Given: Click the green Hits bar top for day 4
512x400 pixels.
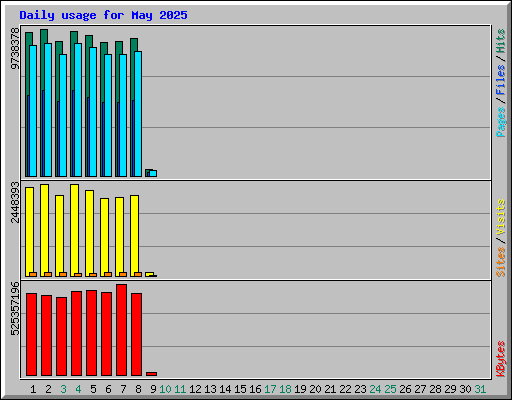Looking at the screenshot, I should pyautogui.click(x=74, y=37).
